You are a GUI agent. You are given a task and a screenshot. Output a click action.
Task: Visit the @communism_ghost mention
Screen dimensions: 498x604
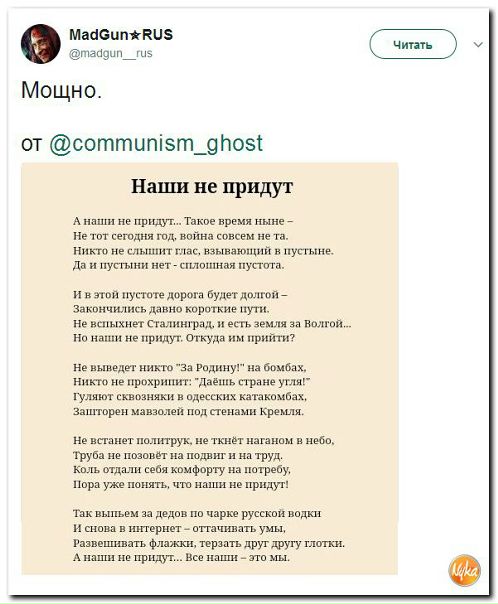point(156,143)
